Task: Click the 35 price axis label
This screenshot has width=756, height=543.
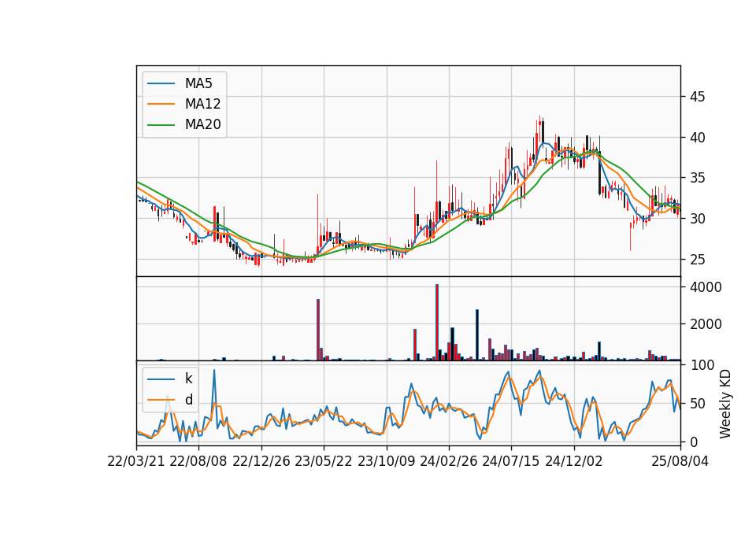Action: 697,179
